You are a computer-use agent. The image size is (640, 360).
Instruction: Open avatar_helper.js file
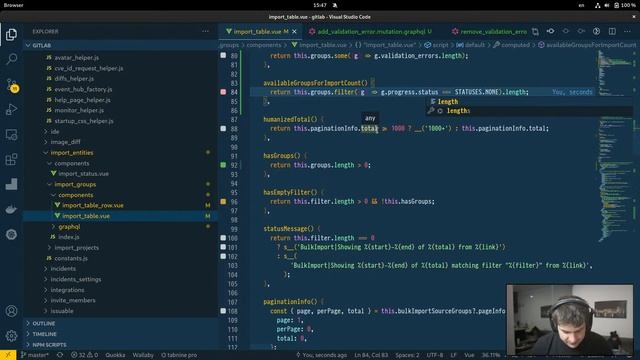coord(121,58)
